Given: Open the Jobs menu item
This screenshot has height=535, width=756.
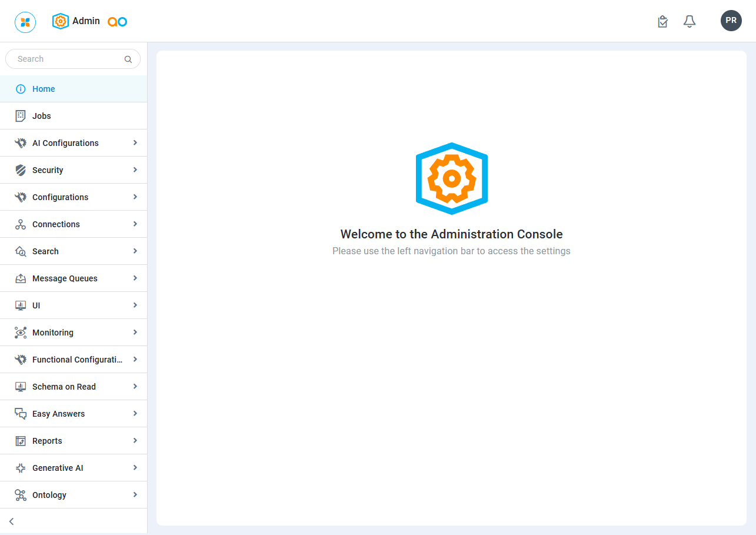Looking at the screenshot, I should click(42, 116).
